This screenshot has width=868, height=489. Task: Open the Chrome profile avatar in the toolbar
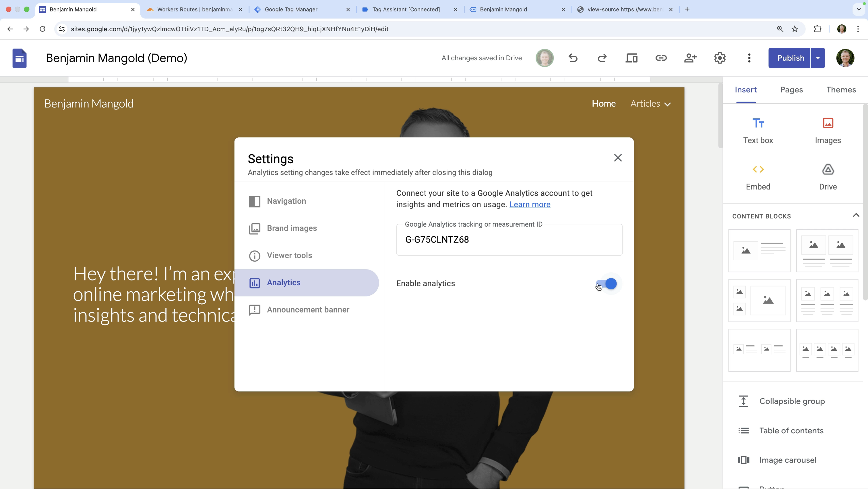[x=842, y=29]
